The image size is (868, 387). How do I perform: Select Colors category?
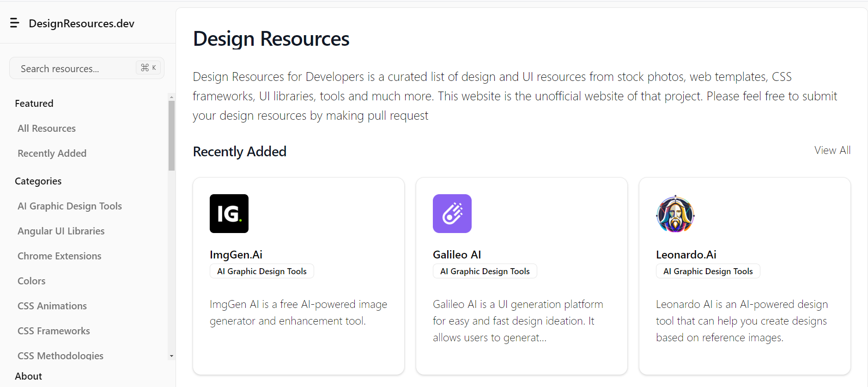(31, 281)
